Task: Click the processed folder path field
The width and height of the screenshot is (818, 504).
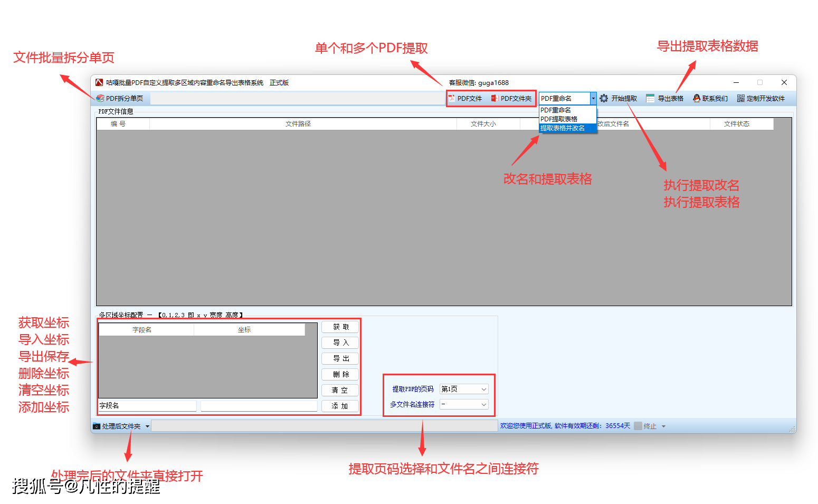Action: point(325,426)
